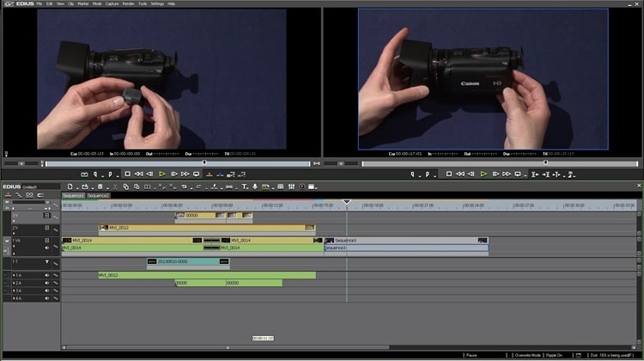The height and width of the screenshot is (361, 644).
Task: Mute audio of the 1VA track
Action: point(47,248)
